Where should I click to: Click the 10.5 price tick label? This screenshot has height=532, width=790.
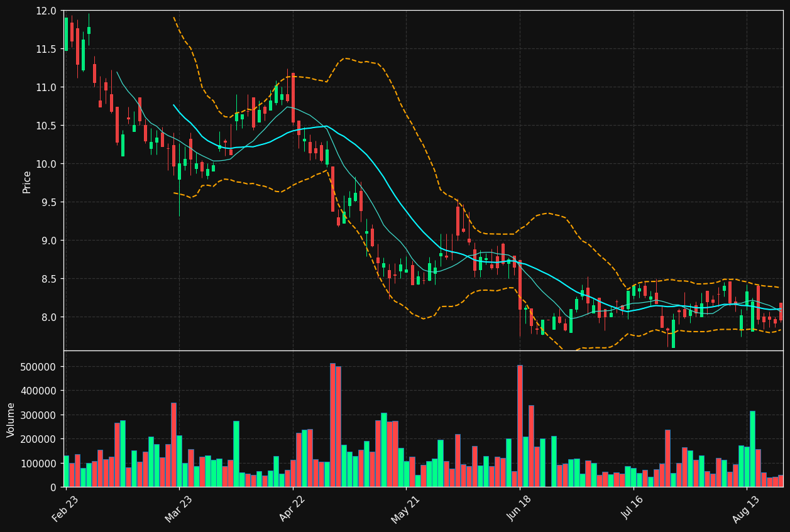pyautogui.click(x=46, y=126)
